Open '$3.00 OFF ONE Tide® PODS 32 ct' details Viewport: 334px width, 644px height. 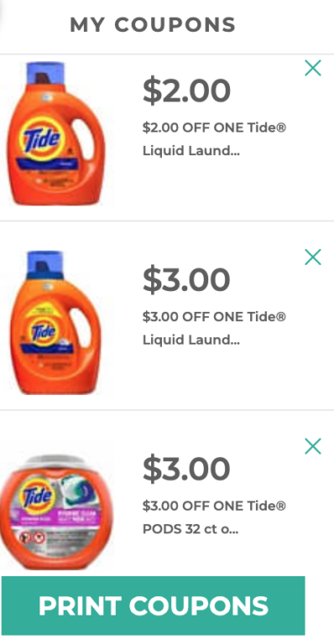point(214,517)
